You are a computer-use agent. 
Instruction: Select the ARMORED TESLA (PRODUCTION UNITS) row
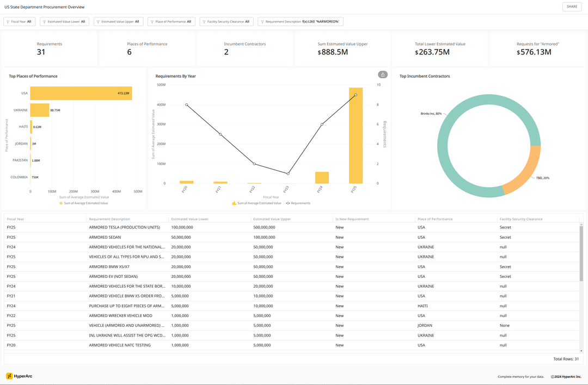[124, 227]
